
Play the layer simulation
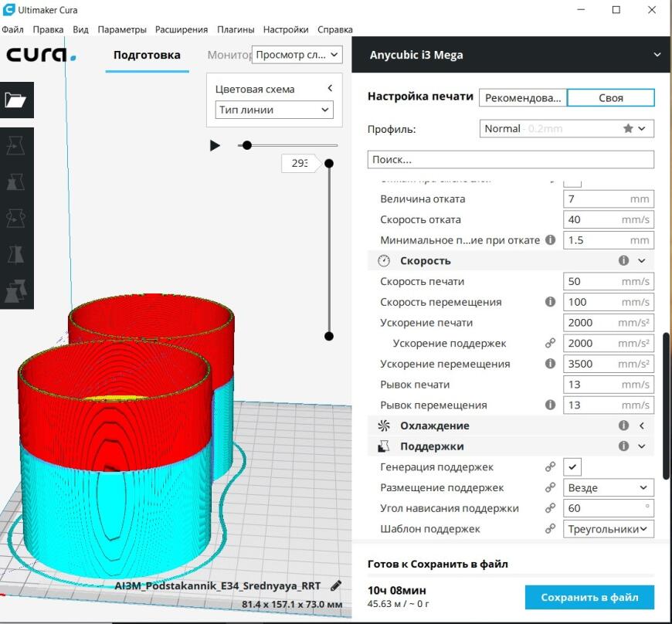(x=216, y=146)
